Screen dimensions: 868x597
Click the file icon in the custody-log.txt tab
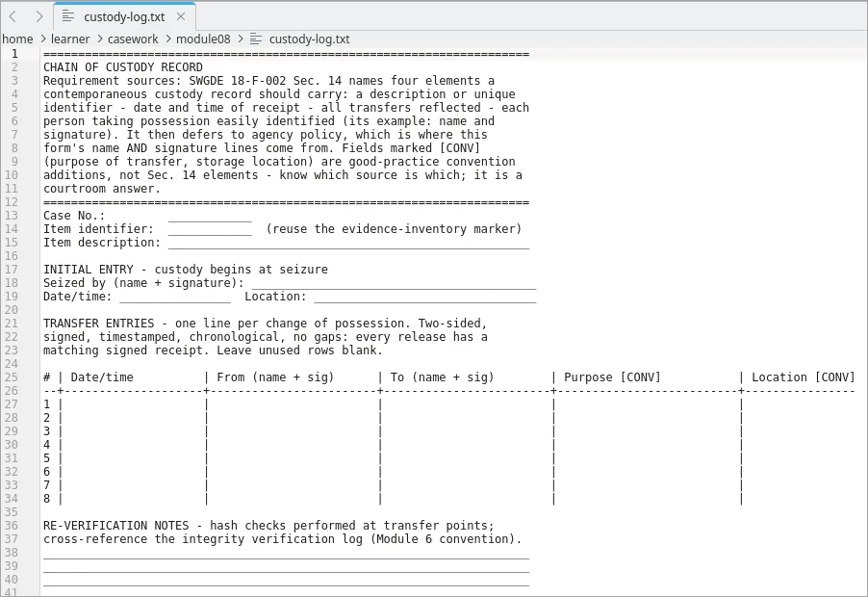68,16
